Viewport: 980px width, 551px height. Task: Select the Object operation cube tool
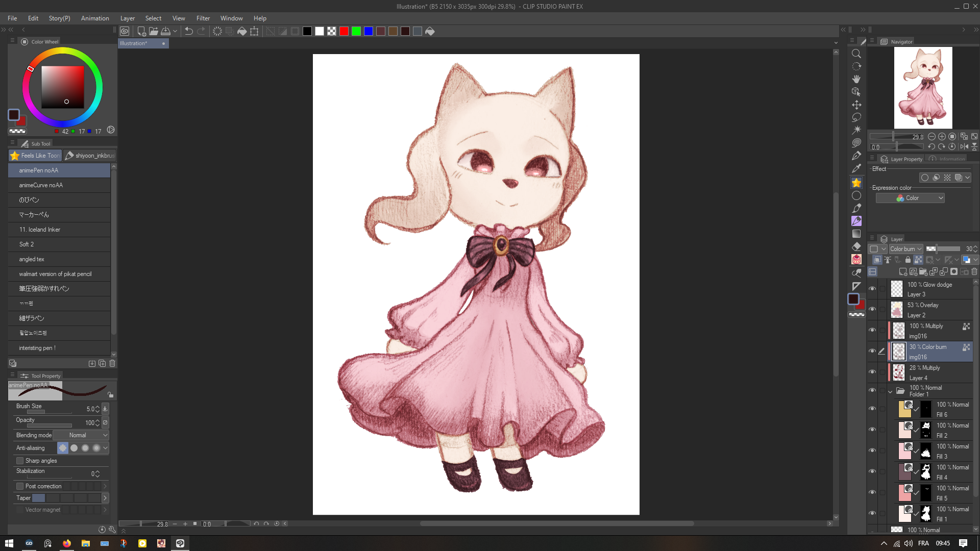pos(856,92)
